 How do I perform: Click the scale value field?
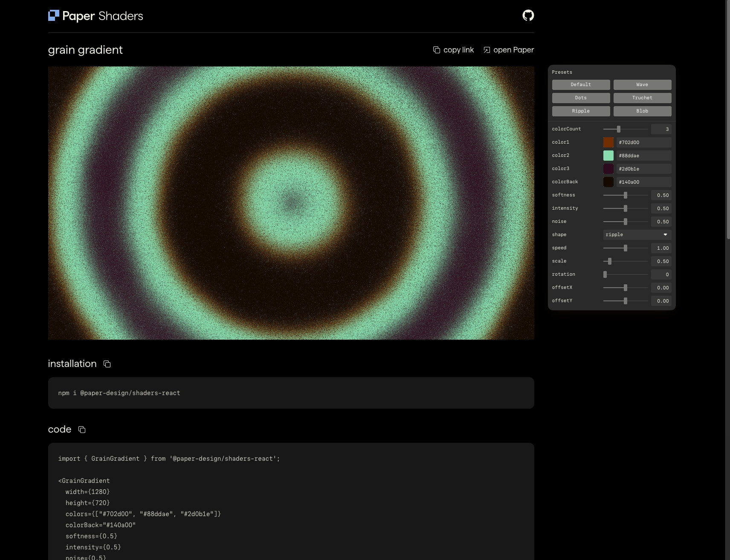[x=661, y=261]
